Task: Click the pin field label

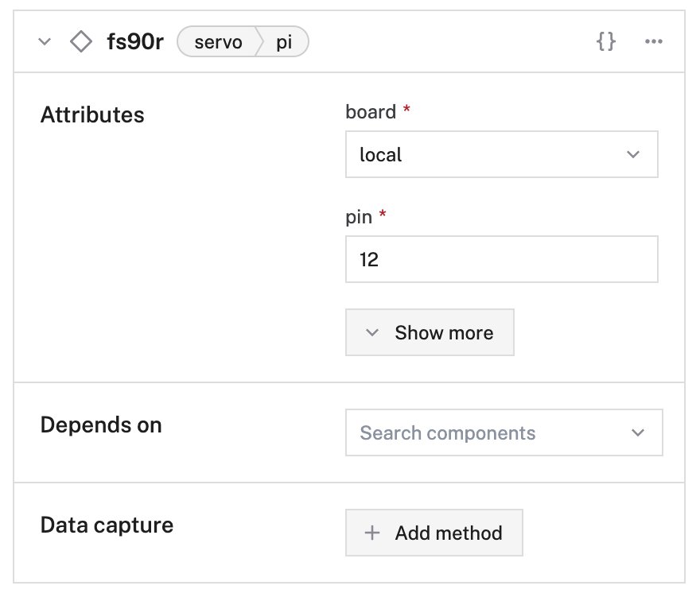Action: (x=358, y=215)
